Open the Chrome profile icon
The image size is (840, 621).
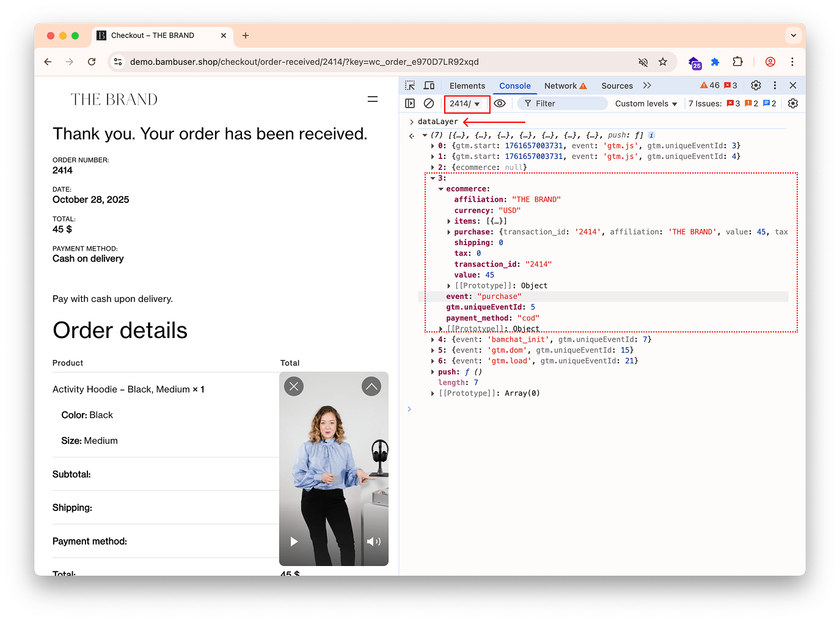click(x=770, y=62)
